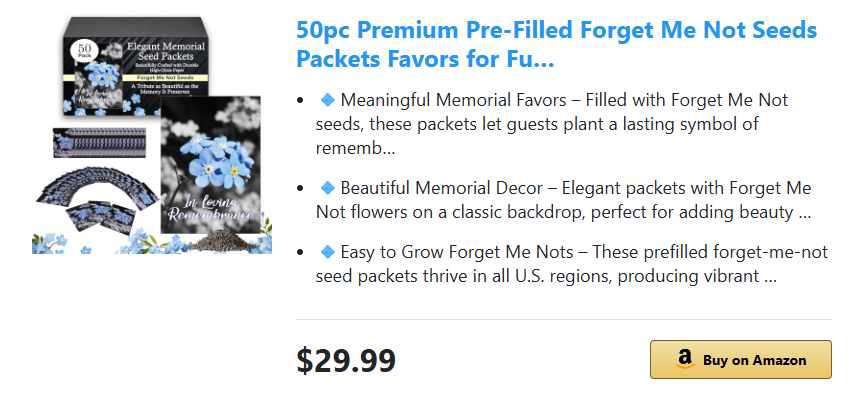
Task: Select the In Loving Remembrance seed packet image
Action: pyautogui.click(x=211, y=164)
